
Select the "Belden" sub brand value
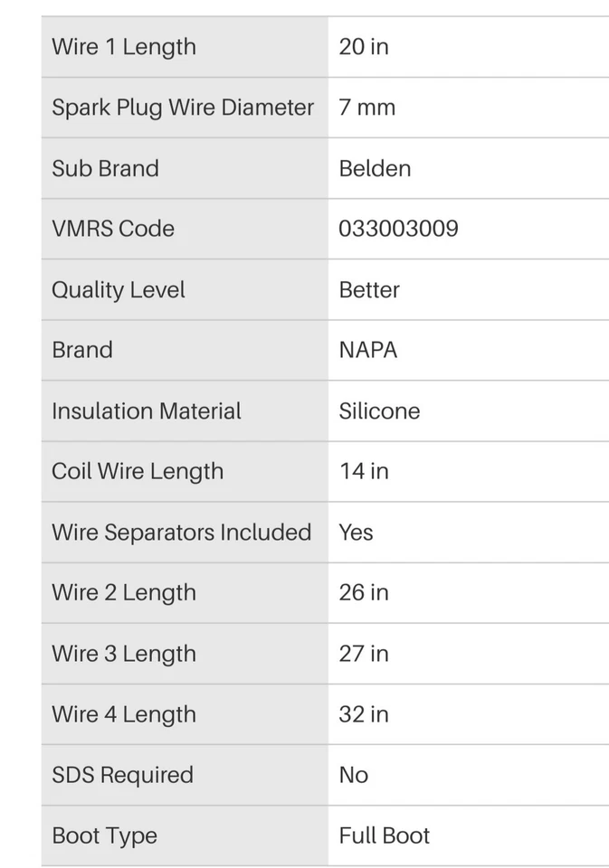pos(375,168)
